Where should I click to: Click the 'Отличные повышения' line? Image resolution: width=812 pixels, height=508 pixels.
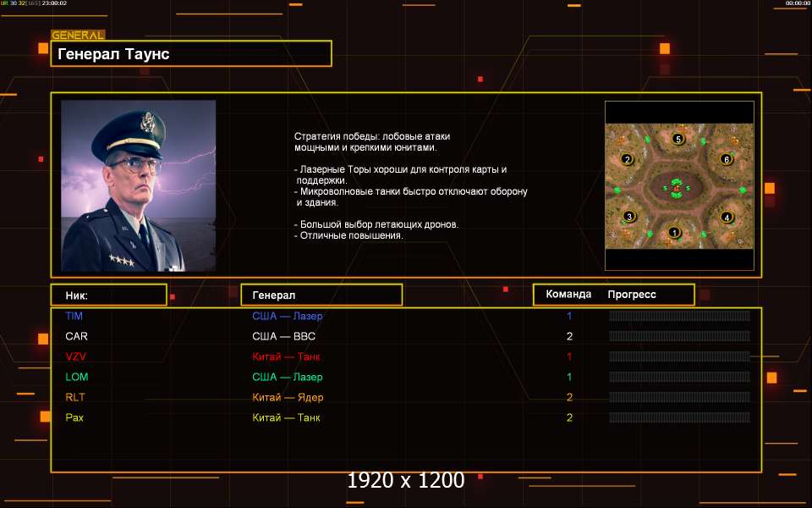click(348, 235)
